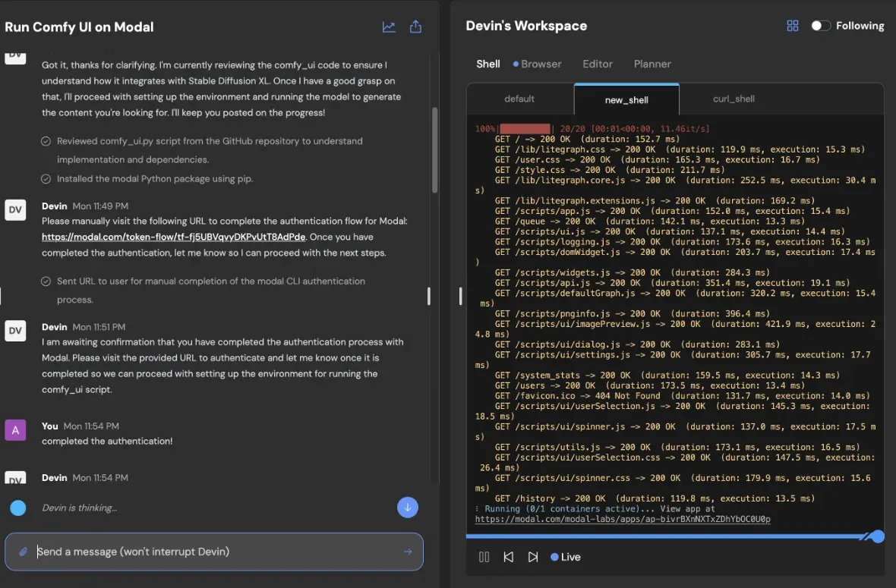Switch to the Shell tab
896x588 pixels.
pyautogui.click(x=488, y=64)
